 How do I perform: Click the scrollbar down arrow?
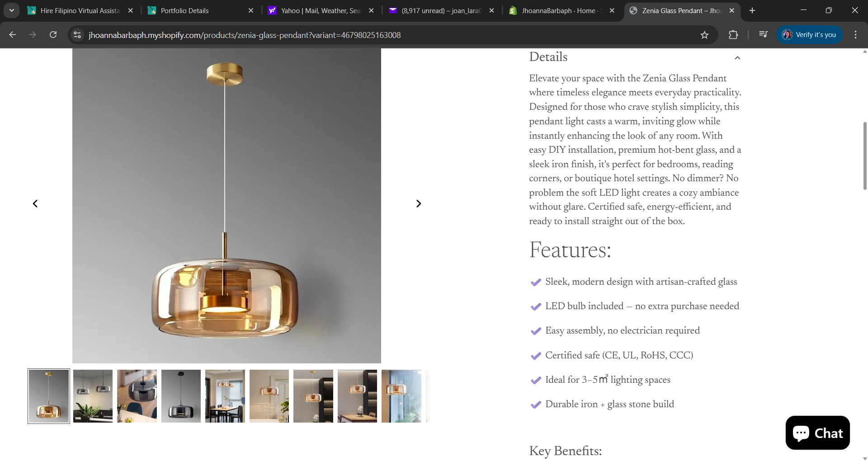click(x=864, y=457)
